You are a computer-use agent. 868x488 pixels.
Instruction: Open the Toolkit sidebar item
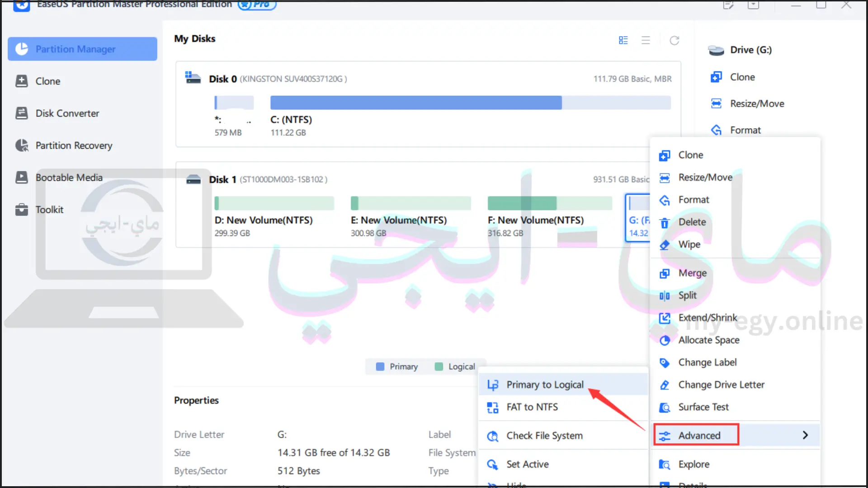(x=49, y=210)
